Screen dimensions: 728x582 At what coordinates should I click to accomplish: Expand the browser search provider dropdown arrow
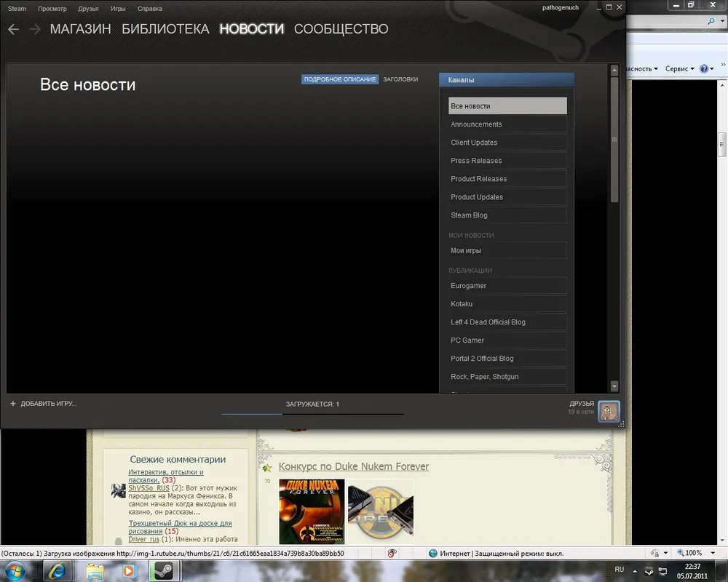point(722,23)
